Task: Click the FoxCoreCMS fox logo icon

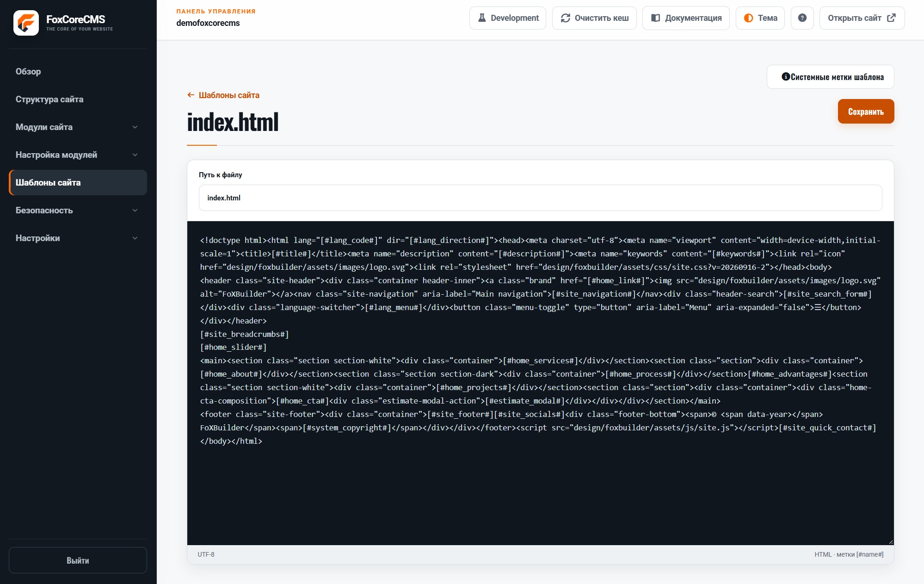Action: (26, 23)
